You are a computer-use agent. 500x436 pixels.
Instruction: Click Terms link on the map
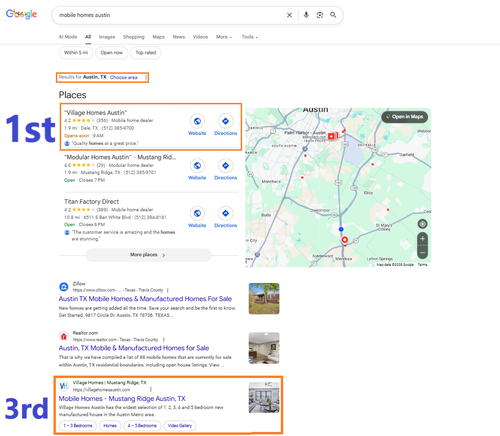pos(422,265)
